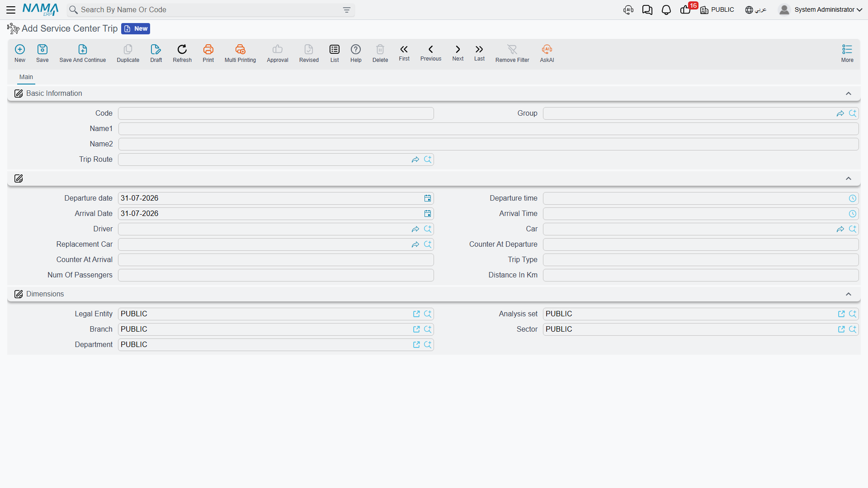Switch language to Arabic

[756, 9]
